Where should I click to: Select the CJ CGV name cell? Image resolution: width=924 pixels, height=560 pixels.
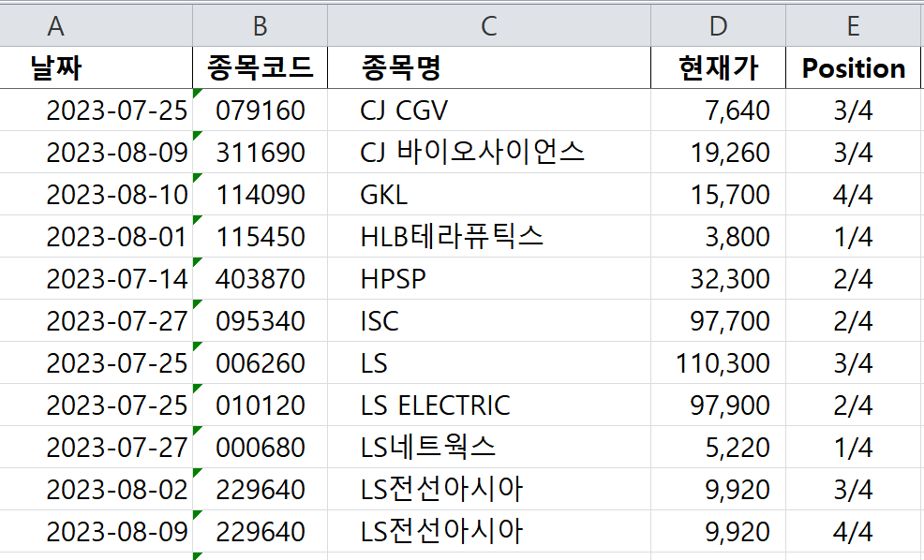tap(488, 111)
